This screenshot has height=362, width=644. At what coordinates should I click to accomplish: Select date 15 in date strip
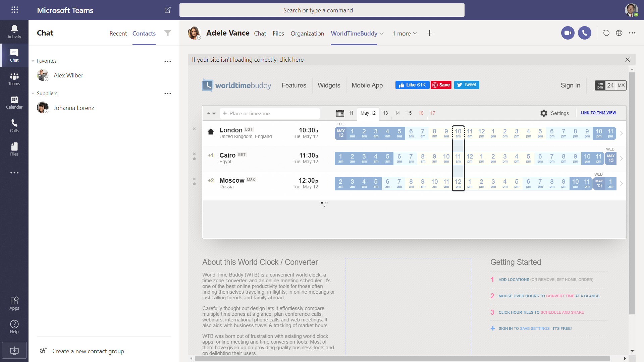pyautogui.click(x=409, y=113)
